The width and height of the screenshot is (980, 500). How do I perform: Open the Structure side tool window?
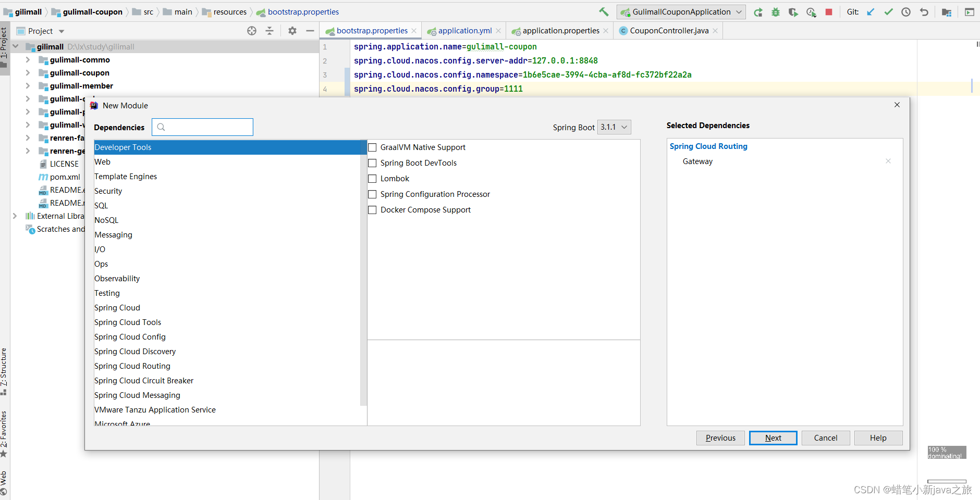(x=4, y=371)
